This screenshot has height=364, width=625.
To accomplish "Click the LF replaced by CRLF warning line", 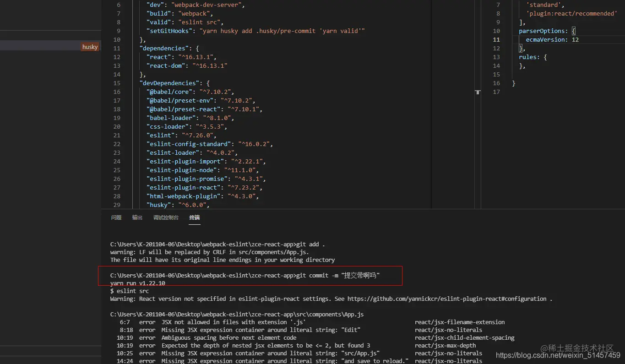I will click(209, 252).
